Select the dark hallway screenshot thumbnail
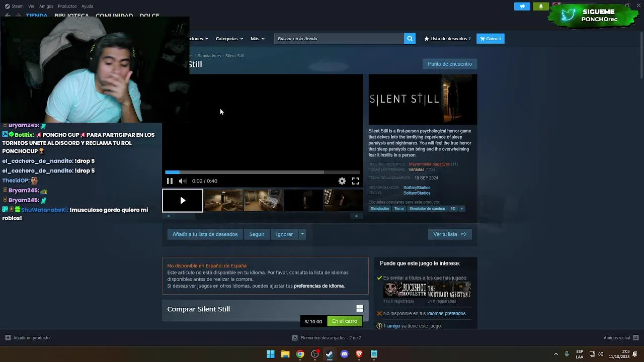This screenshot has width=644, height=362. [304, 201]
